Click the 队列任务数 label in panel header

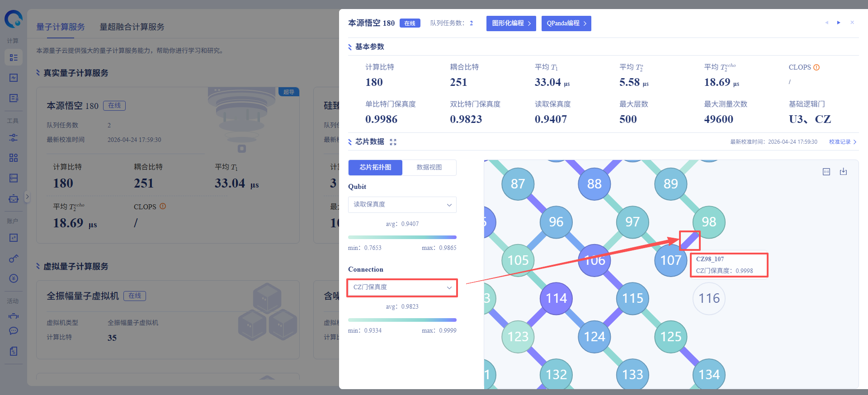(x=447, y=23)
